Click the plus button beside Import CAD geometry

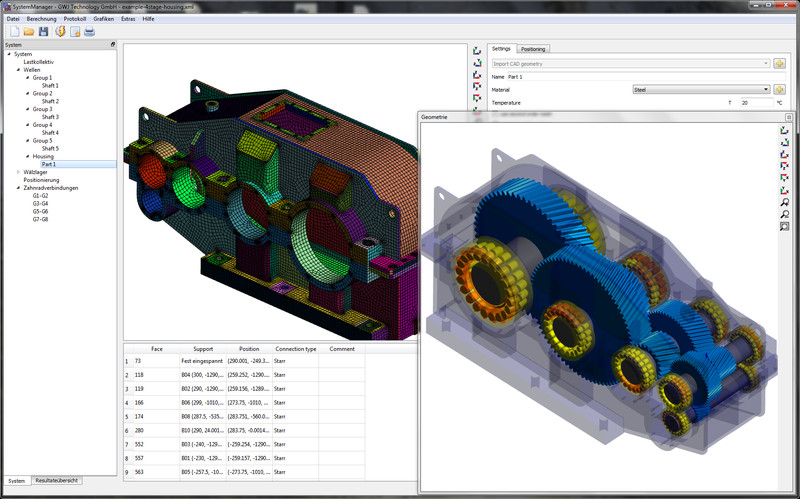pyautogui.click(x=779, y=64)
